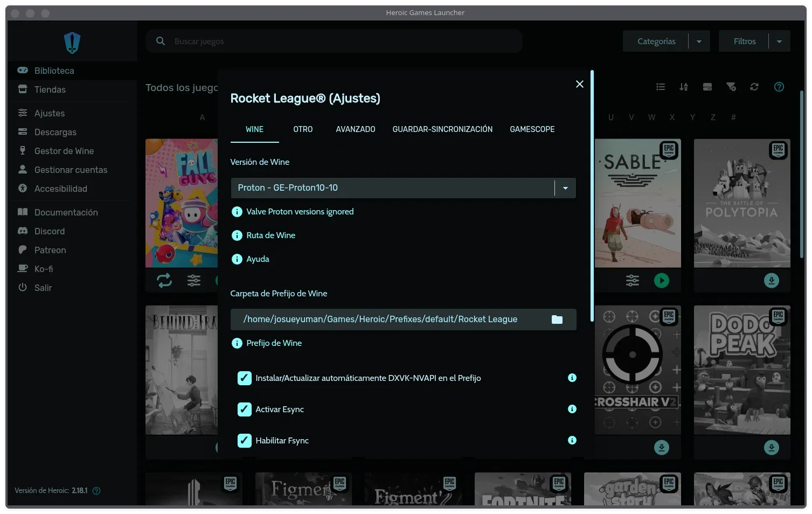This screenshot has height=514, width=812.
Task: Toggle the Activar Esync checkbox
Action: 245,409
